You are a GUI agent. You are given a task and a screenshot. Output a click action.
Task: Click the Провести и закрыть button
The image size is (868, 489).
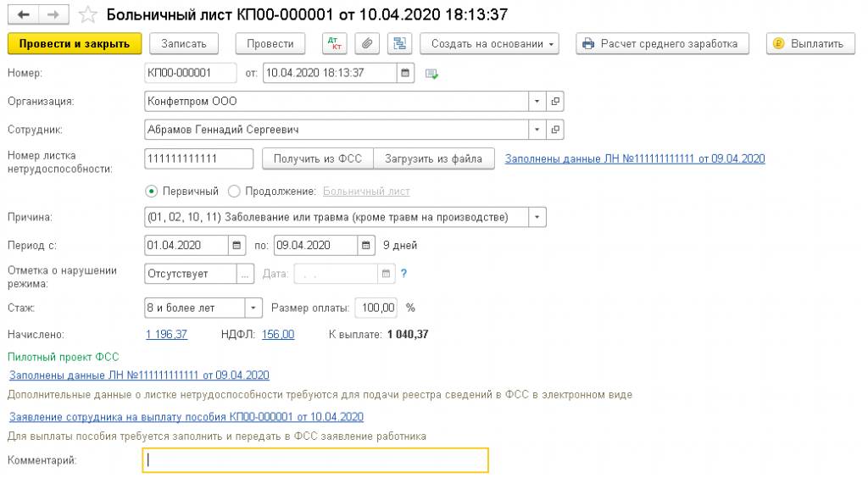[x=75, y=44]
